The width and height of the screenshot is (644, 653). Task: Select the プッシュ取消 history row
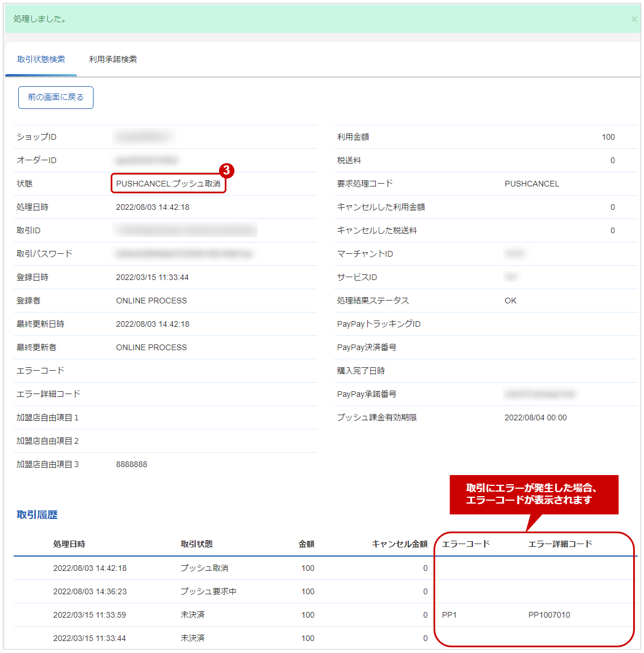pos(325,568)
